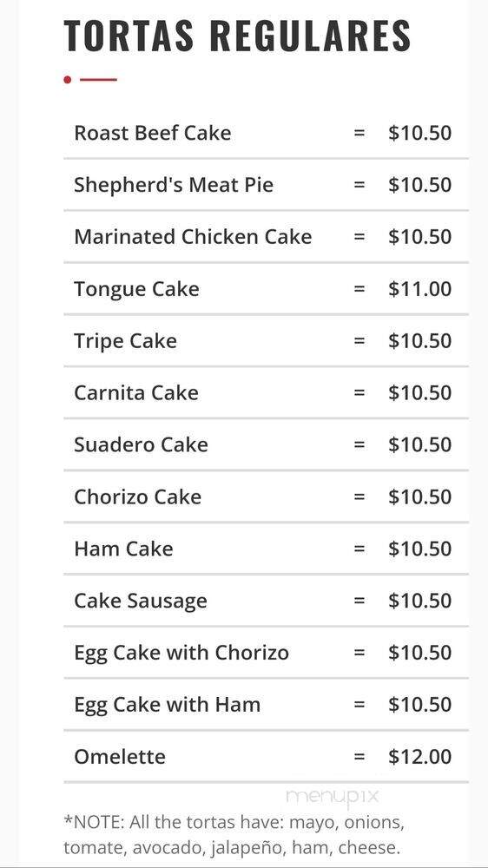
Task: Select the Cake Sausage item
Action: pos(266,602)
